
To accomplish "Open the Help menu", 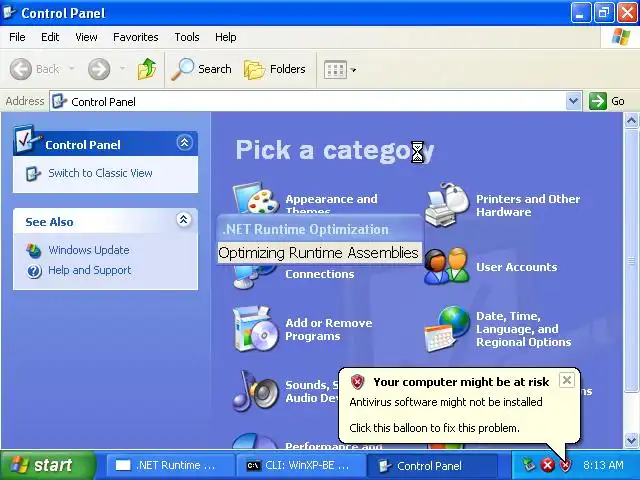I will [225, 37].
